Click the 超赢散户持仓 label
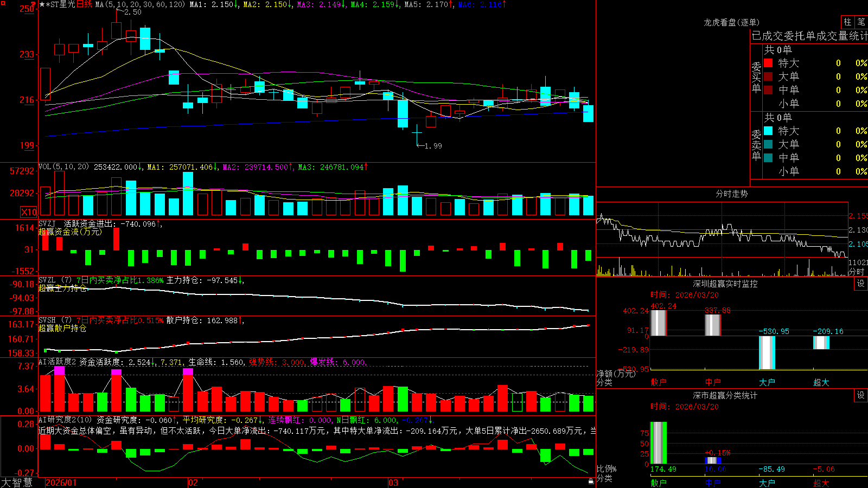This screenshot has height=488, width=868. pyautogui.click(x=62, y=328)
